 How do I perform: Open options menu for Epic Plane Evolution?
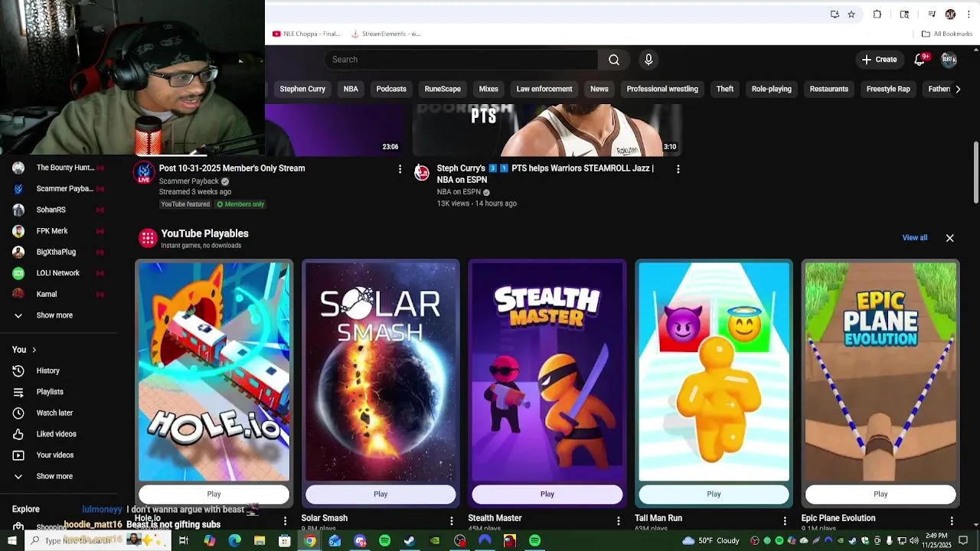click(952, 520)
